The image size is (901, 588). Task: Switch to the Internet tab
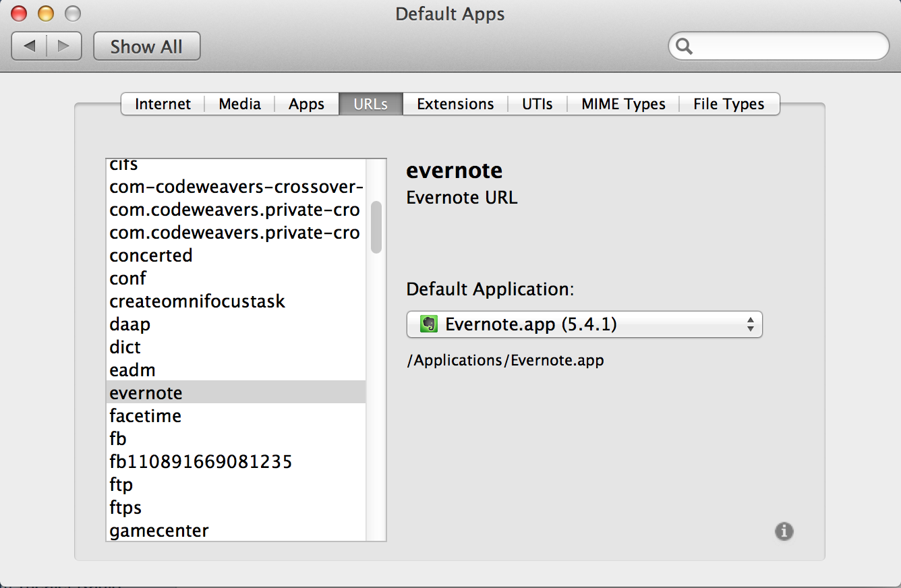coord(163,104)
